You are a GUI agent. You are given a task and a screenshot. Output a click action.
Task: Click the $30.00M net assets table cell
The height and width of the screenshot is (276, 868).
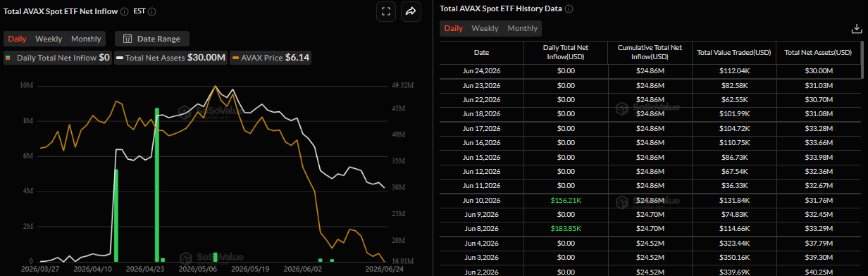(x=819, y=71)
